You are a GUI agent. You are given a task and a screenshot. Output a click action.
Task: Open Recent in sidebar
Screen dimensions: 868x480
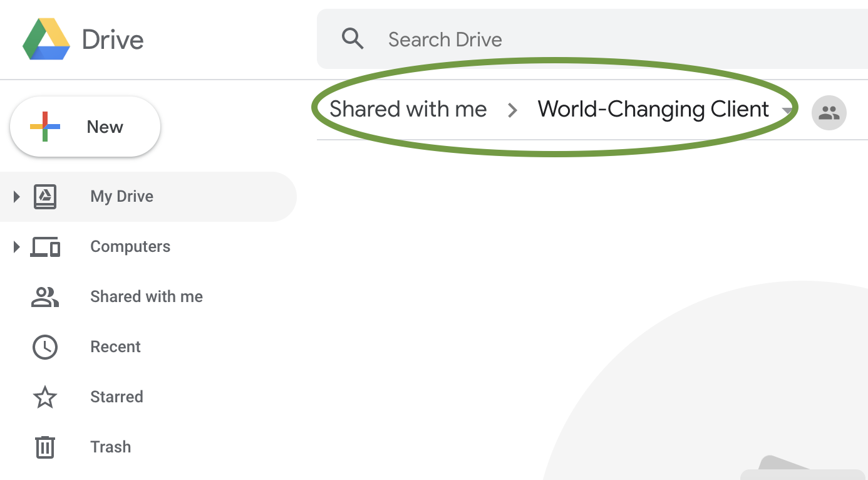click(x=115, y=347)
